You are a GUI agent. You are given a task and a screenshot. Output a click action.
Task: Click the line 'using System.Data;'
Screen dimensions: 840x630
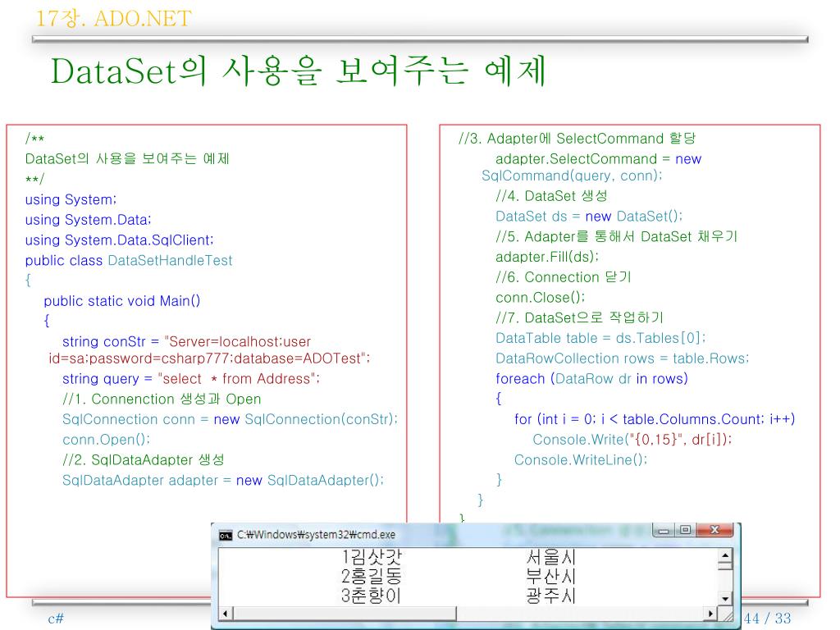point(89,220)
